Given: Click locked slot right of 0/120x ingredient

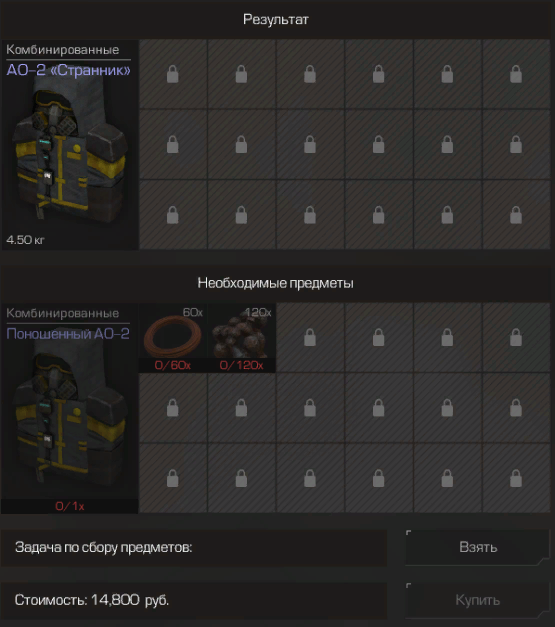Looking at the screenshot, I should point(310,337).
